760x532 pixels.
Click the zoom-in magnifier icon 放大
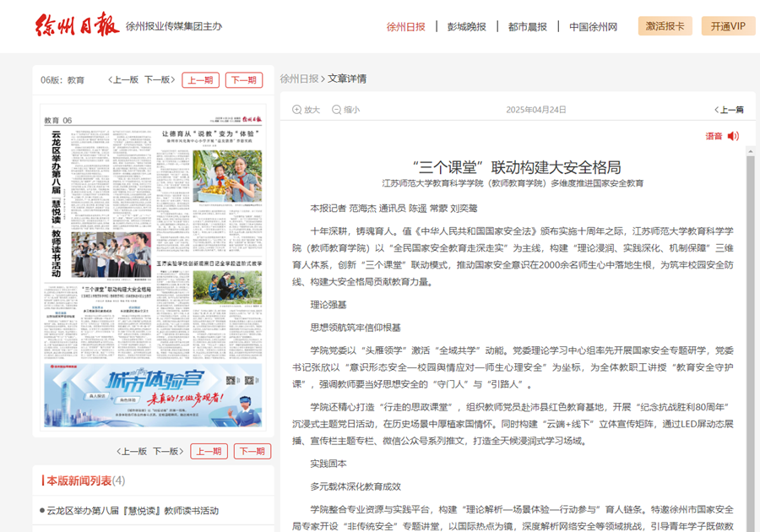[297, 110]
